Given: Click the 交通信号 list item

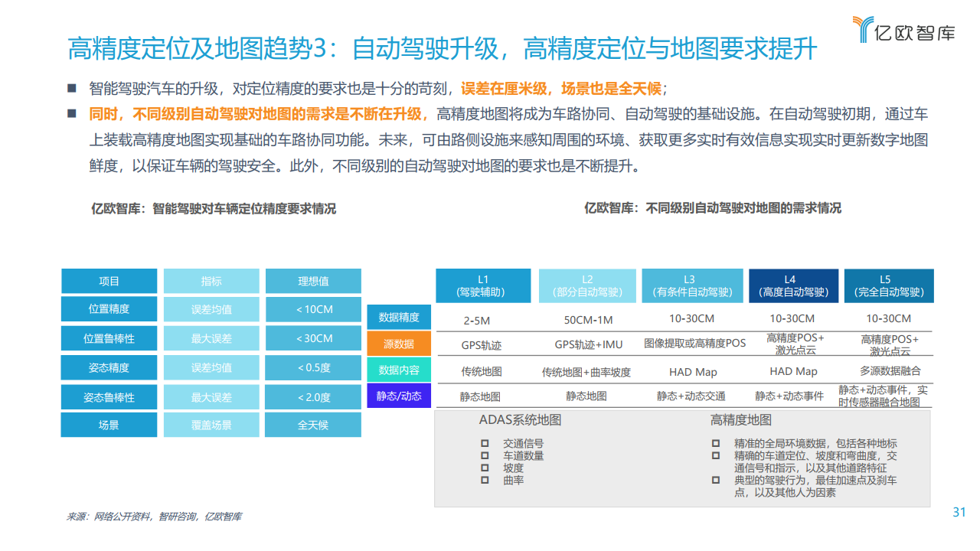Looking at the screenshot, I should coord(523,443).
